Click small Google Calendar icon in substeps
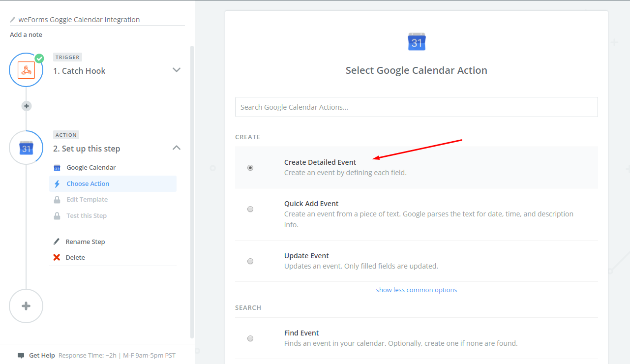630x364 pixels. click(57, 168)
